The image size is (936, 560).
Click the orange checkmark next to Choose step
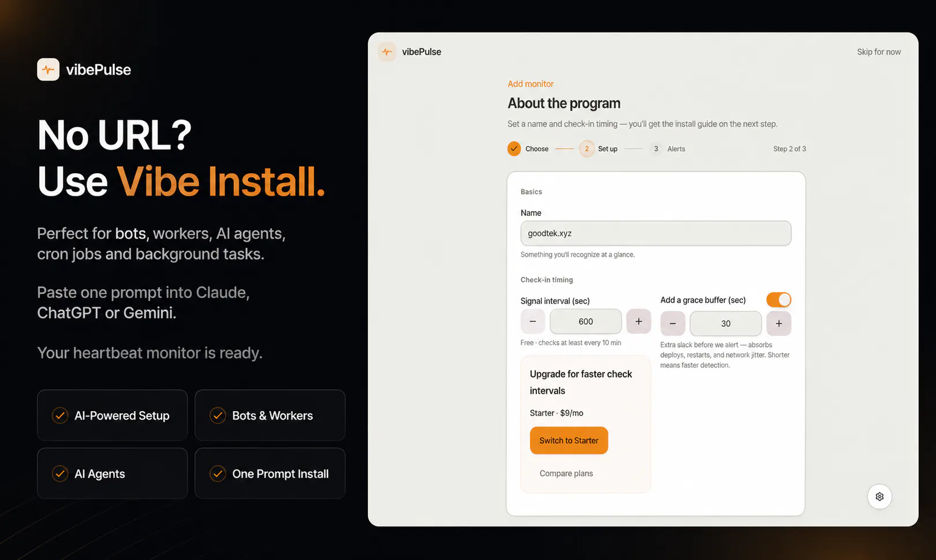(x=514, y=148)
